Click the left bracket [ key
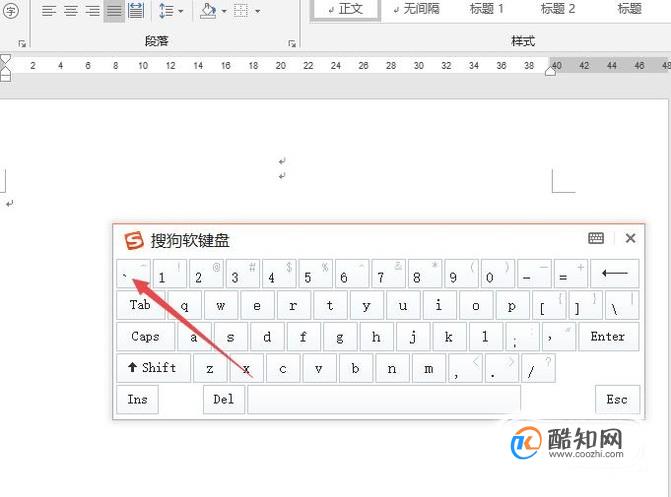The image size is (671, 497). coord(549,305)
